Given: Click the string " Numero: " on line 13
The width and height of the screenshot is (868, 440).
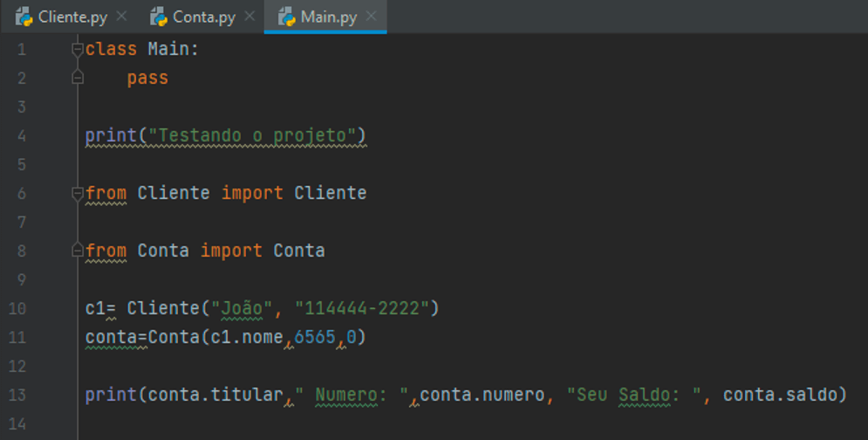Looking at the screenshot, I should click(351, 394).
